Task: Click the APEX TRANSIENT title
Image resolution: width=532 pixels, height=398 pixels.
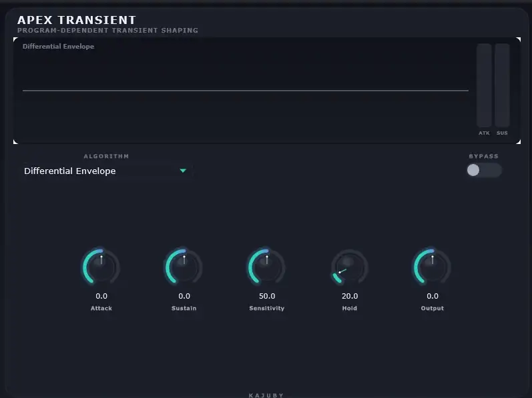Action: pyautogui.click(x=77, y=20)
